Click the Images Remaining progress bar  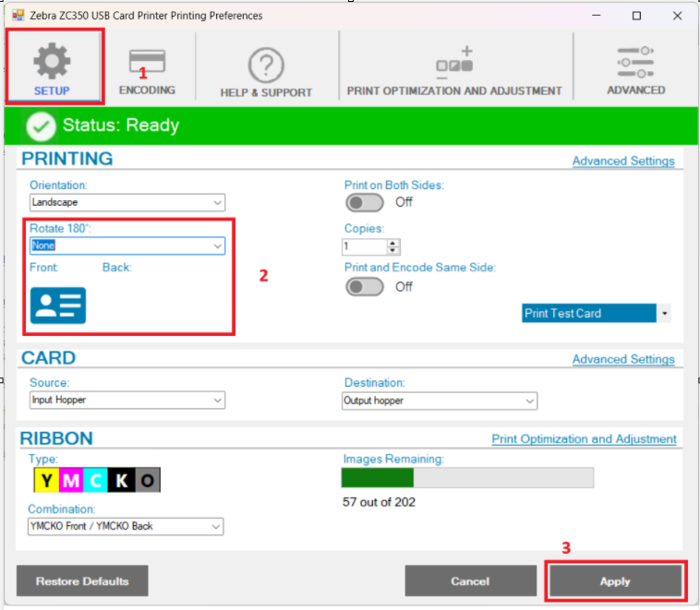tap(467, 477)
